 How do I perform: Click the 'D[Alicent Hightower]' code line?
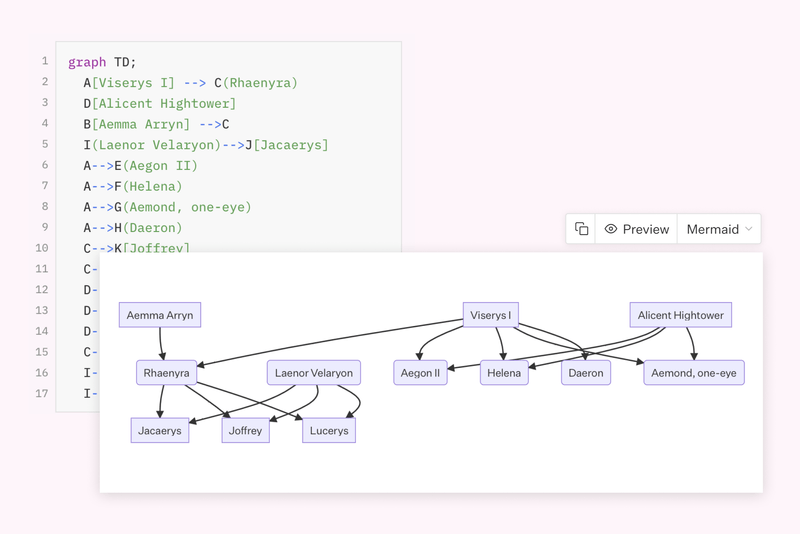pos(160,103)
